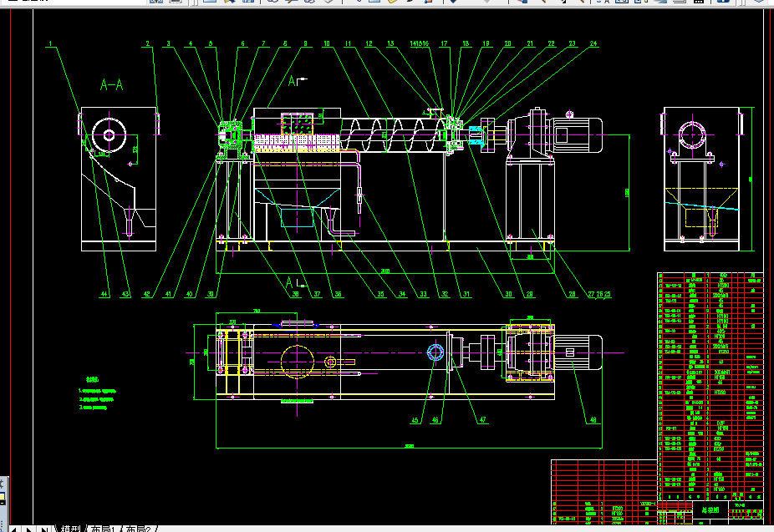Select part balloon number 48
Image resolution: width=774 pixels, height=532 pixels.
(x=593, y=421)
